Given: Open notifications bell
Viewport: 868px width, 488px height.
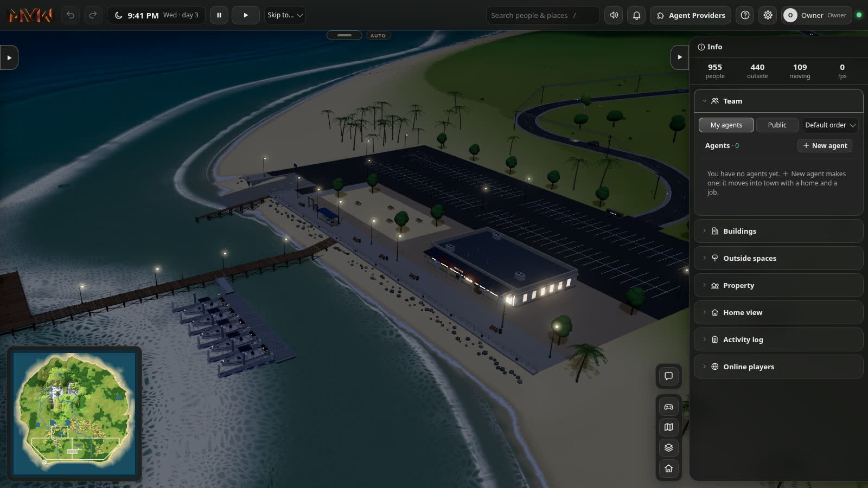Looking at the screenshot, I should [x=636, y=15].
